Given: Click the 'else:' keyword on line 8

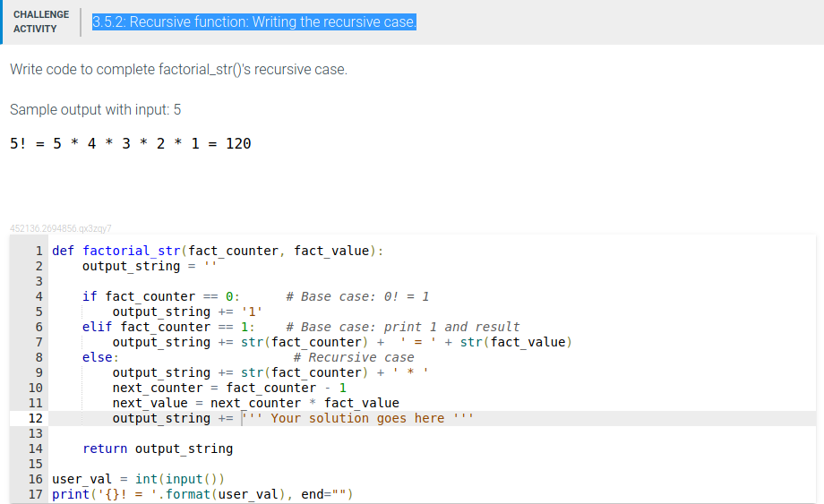Looking at the screenshot, I should [100, 357].
